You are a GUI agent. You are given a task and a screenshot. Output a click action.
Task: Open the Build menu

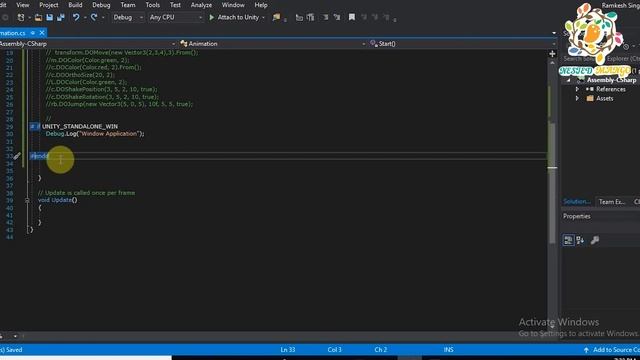click(x=75, y=5)
